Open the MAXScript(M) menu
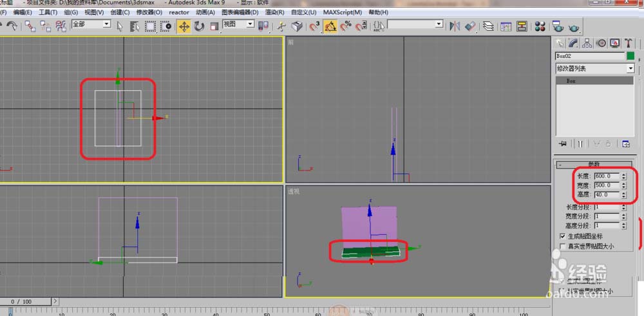Screen dimensions: 644x316 (x=342, y=12)
